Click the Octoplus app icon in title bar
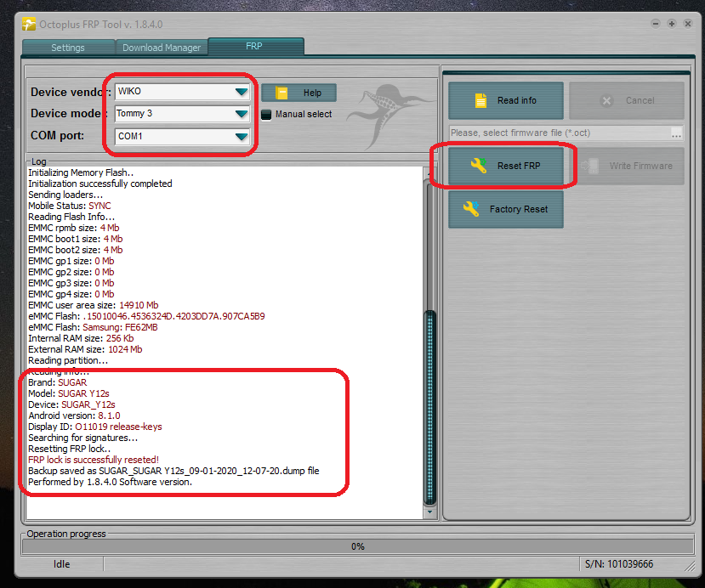 [29, 25]
